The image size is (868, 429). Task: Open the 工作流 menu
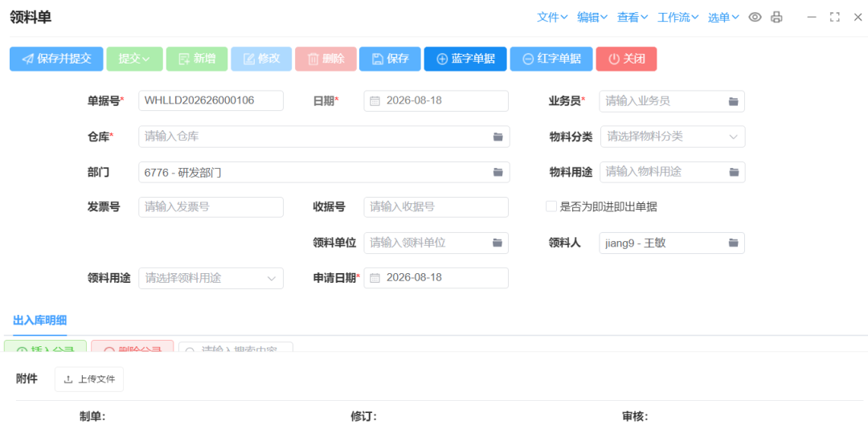pos(678,17)
